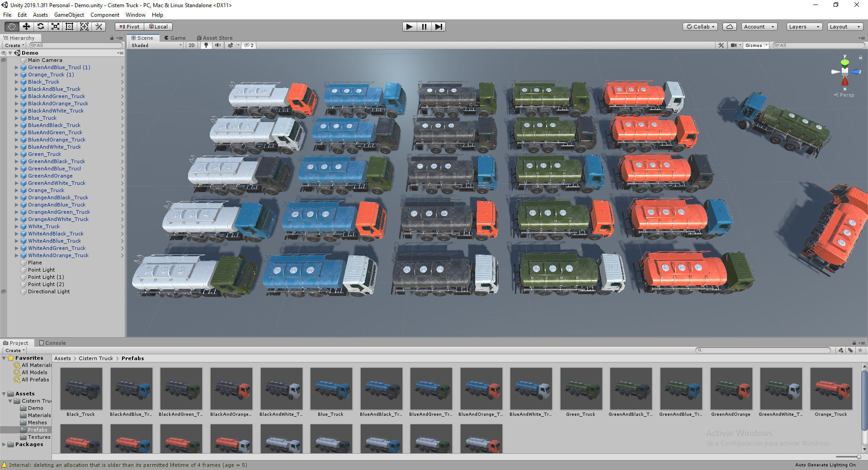The height and width of the screenshot is (470, 868).
Task: Open Cistern Truck breadcrumb
Action: [96, 358]
